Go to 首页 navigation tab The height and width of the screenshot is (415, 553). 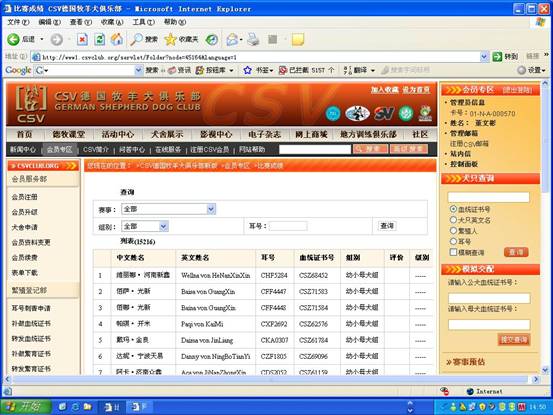pyautogui.click(x=25, y=134)
